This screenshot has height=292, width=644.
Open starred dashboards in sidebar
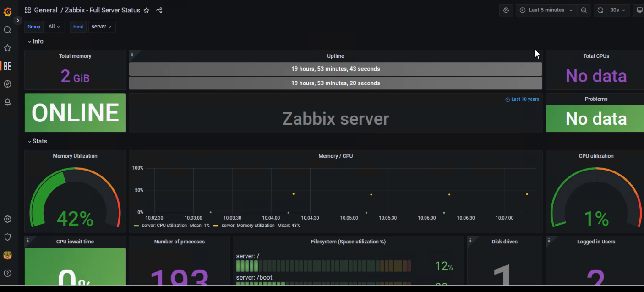(x=7, y=48)
